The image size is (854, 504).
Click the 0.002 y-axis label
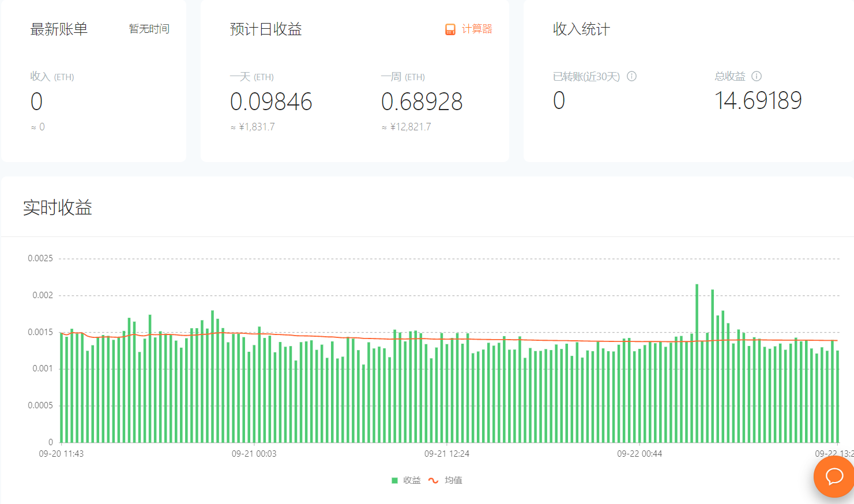coord(43,295)
